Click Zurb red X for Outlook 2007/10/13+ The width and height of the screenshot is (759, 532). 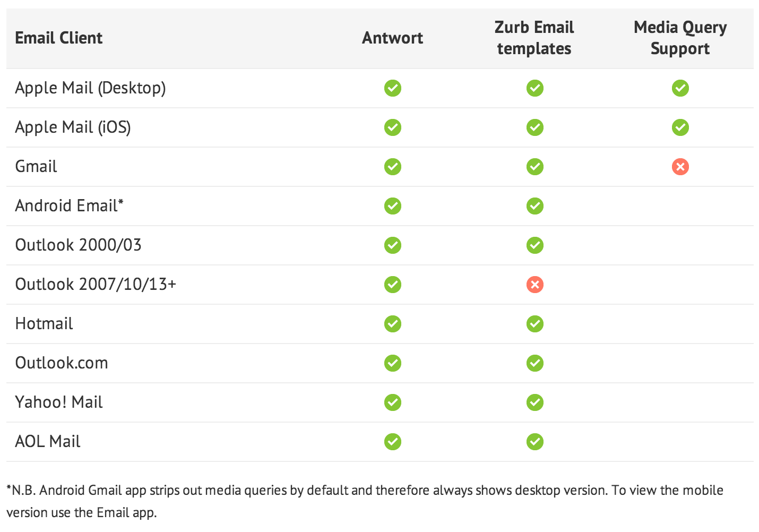pos(534,285)
